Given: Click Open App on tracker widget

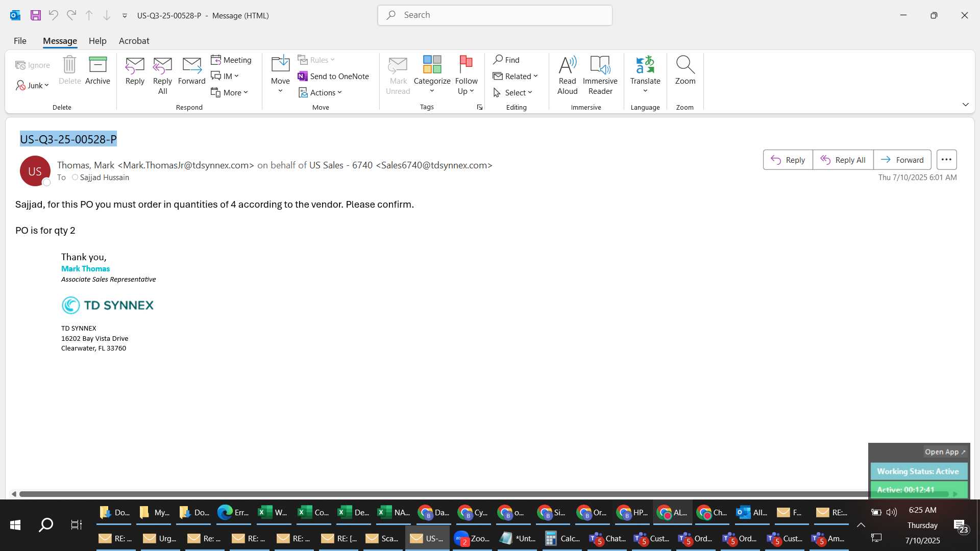Looking at the screenshot, I should (x=945, y=452).
